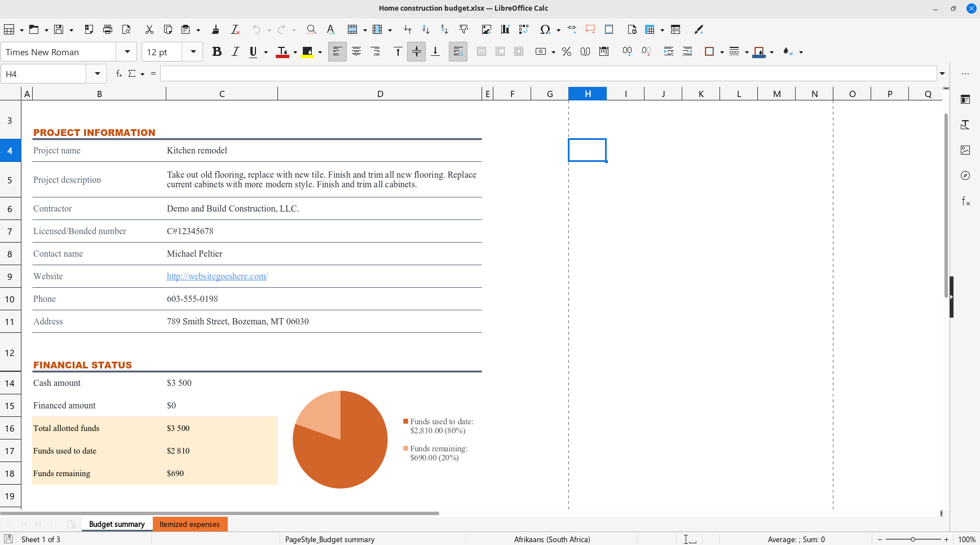Open the websitegoeshere.com hyperlink
Image resolution: width=980 pixels, height=545 pixels.
(217, 276)
